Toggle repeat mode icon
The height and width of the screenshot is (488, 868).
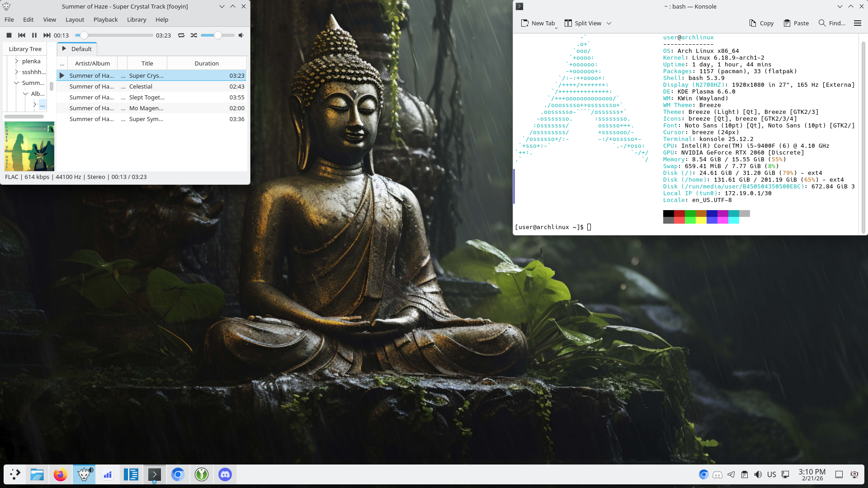coord(181,35)
